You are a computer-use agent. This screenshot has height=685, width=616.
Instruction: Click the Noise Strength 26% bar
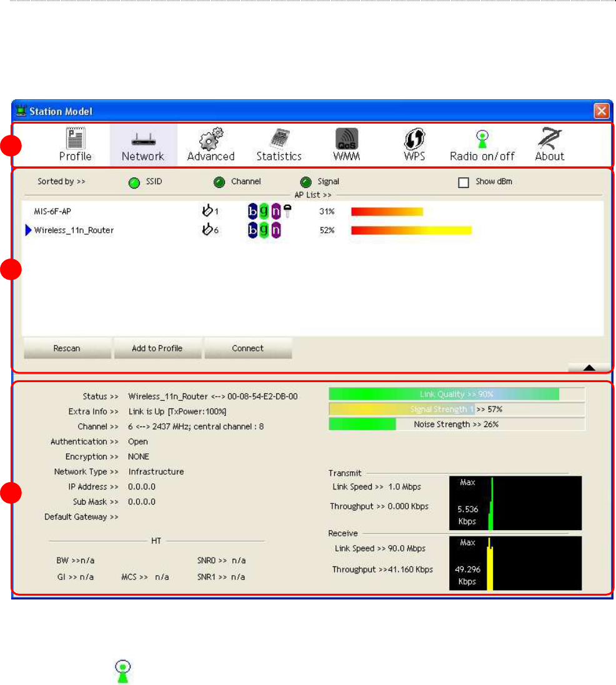(x=457, y=424)
